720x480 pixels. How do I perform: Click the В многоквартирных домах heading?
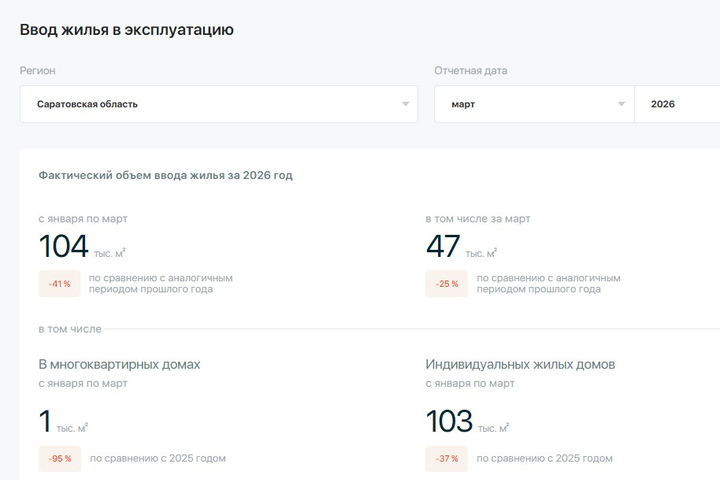pos(119,364)
